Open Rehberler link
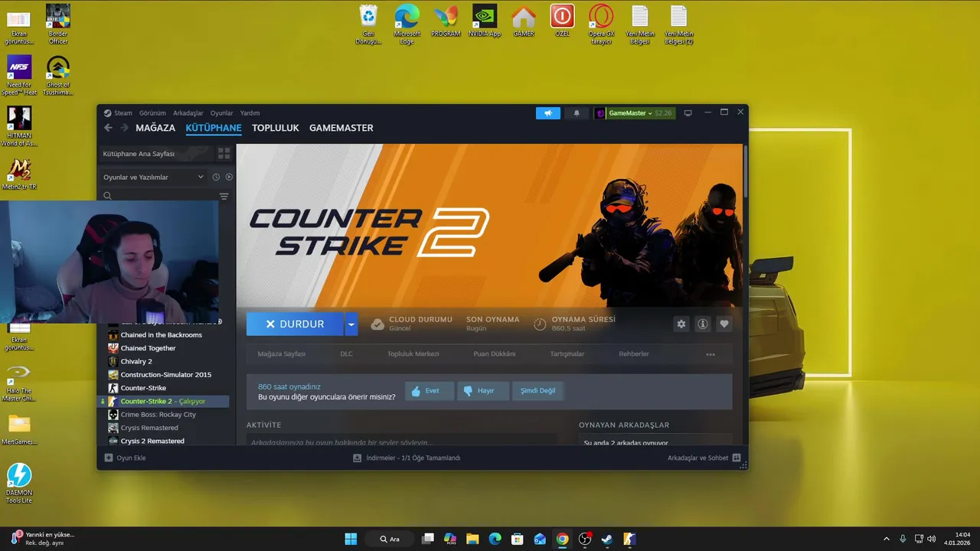 tap(634, 354)
